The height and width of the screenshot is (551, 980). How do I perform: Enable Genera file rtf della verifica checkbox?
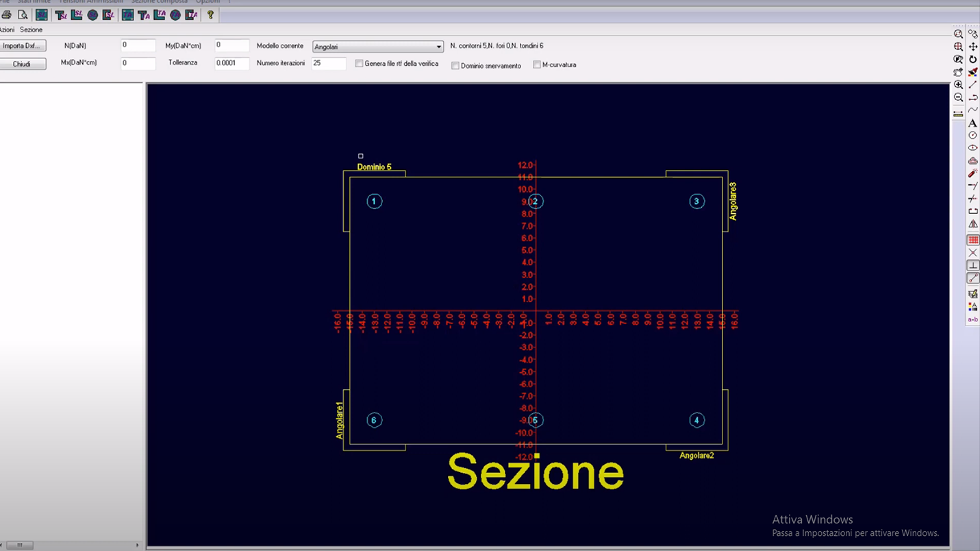tap(359, 63)
